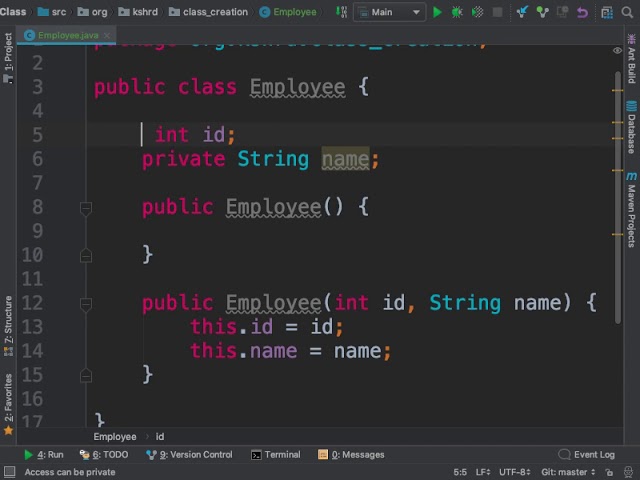Change the LF line separator
640x480 pixels.
[x=483, y=472]
